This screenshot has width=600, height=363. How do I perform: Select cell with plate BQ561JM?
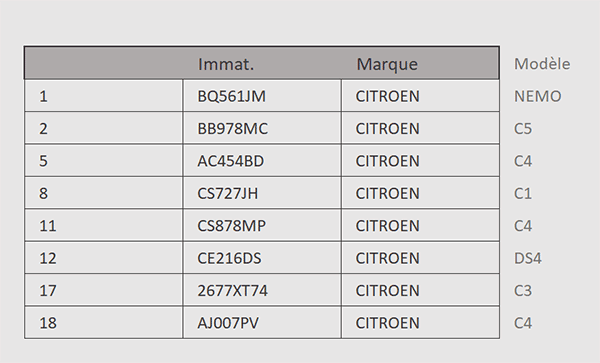point(262,96)
